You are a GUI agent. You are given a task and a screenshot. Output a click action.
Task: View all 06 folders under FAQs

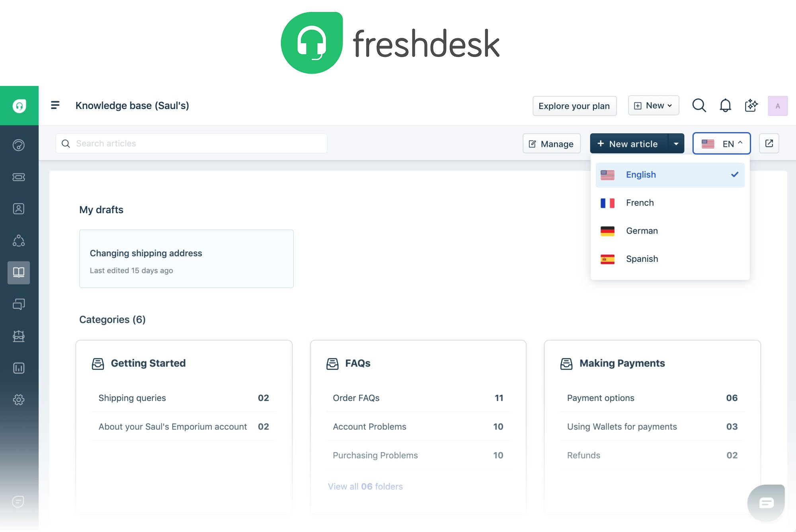pos(365,486)
